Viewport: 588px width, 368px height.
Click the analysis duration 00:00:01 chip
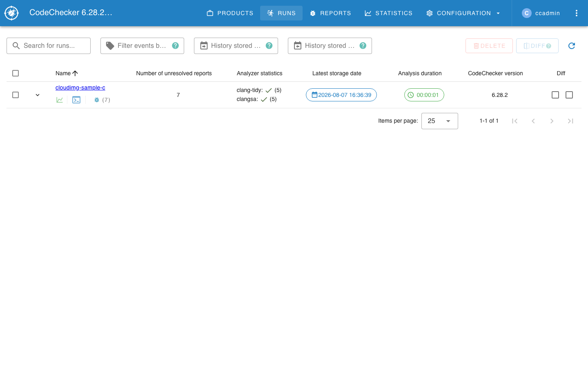click(424, 95)
